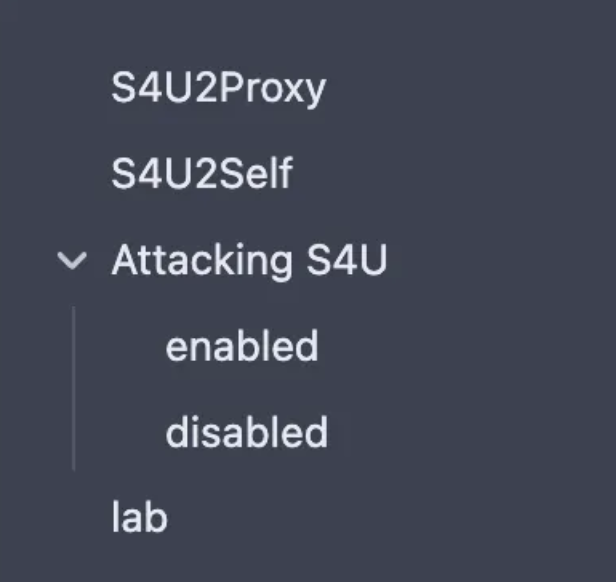Open the S4U2Proxy page
616x582 pixels.
point(218,89)
